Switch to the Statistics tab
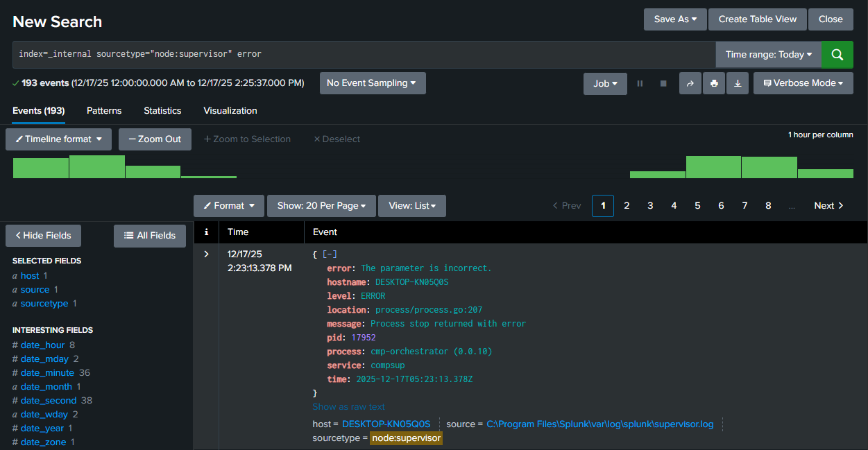This screenshot has height=450, width=868. click(x=162, y=111)
